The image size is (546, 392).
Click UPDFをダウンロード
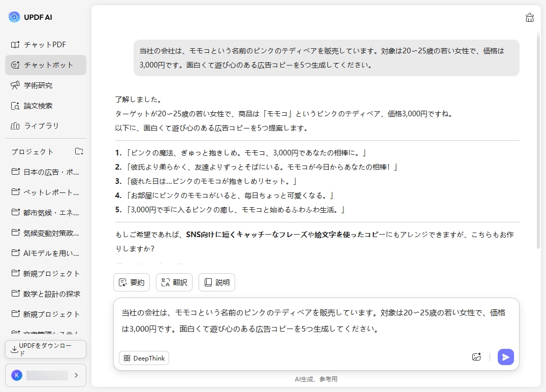click(x=45, y=349)
